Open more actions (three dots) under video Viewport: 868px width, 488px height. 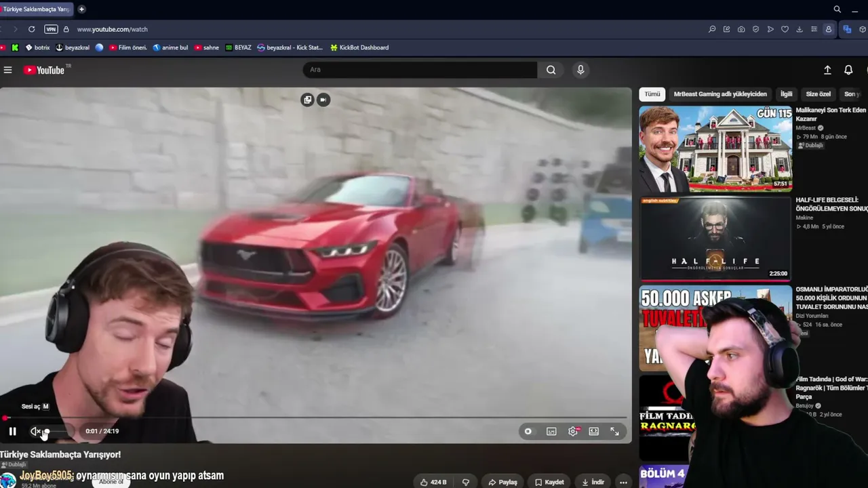(x=623, y=482)
